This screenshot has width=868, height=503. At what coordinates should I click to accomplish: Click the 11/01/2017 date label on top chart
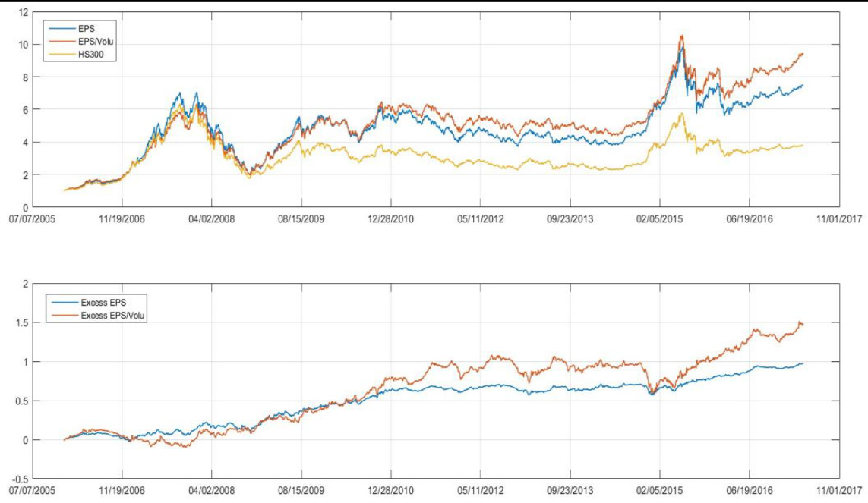[x=838, y=218]
